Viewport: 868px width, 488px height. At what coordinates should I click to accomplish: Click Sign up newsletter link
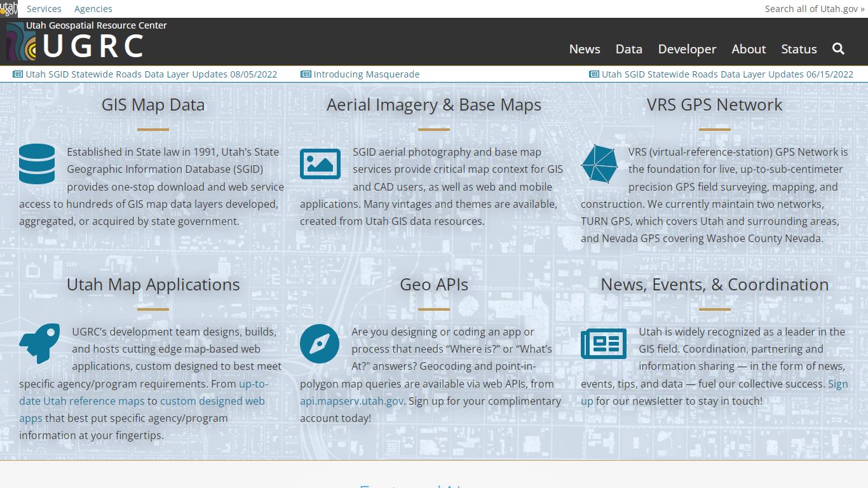click(x=838, y=384)
